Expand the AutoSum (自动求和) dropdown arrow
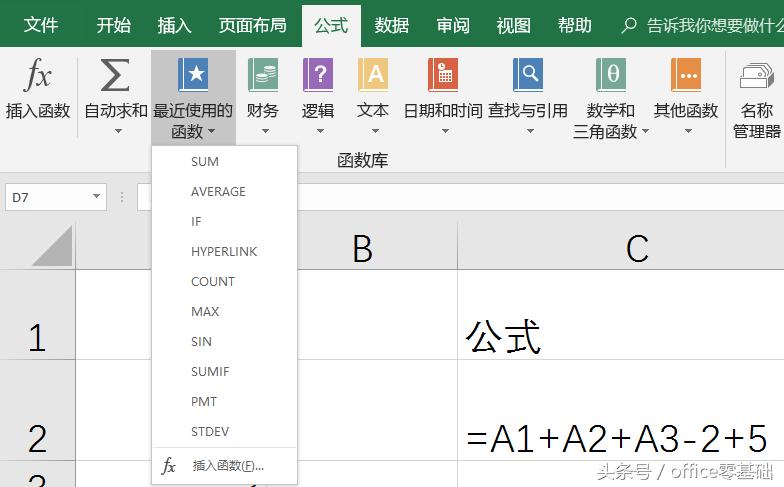The height and width of the screenshot is (487, 784). (x=118, y=131)
